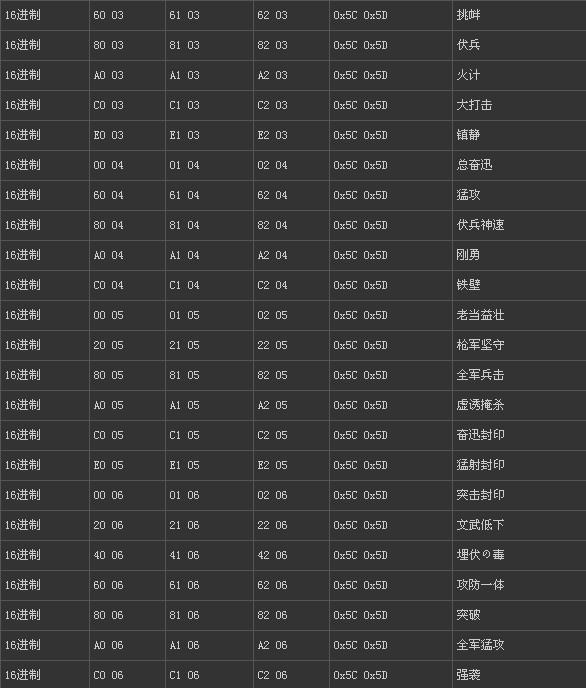This screenshot has width=586, height=688.
Task: Click the value cell 42 06
Action: click(x=291, y=555)
